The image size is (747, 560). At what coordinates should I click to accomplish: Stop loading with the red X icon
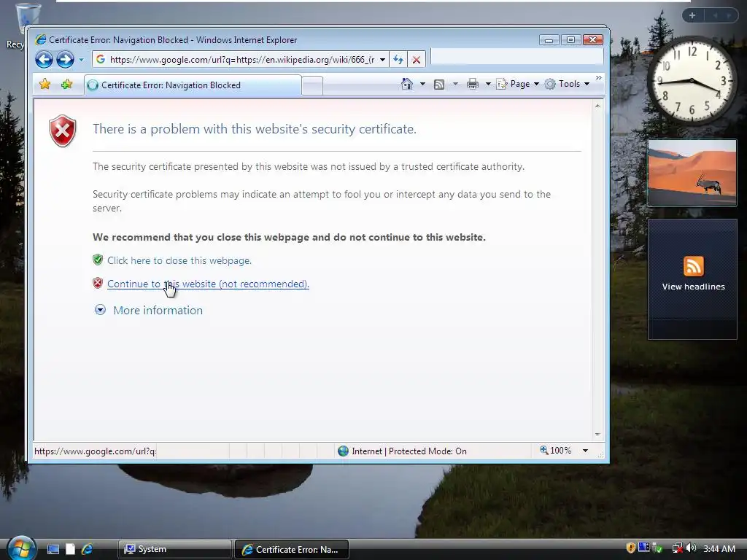[x=417, y=60]
